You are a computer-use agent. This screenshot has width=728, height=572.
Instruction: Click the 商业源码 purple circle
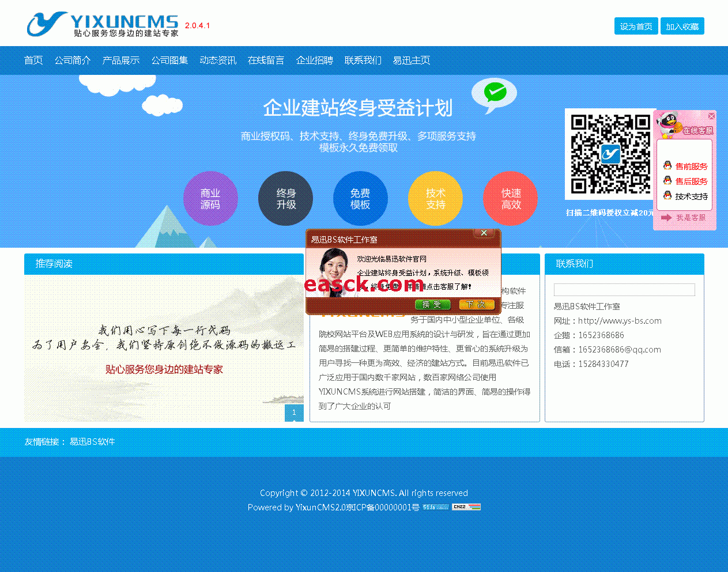[210, 199]
